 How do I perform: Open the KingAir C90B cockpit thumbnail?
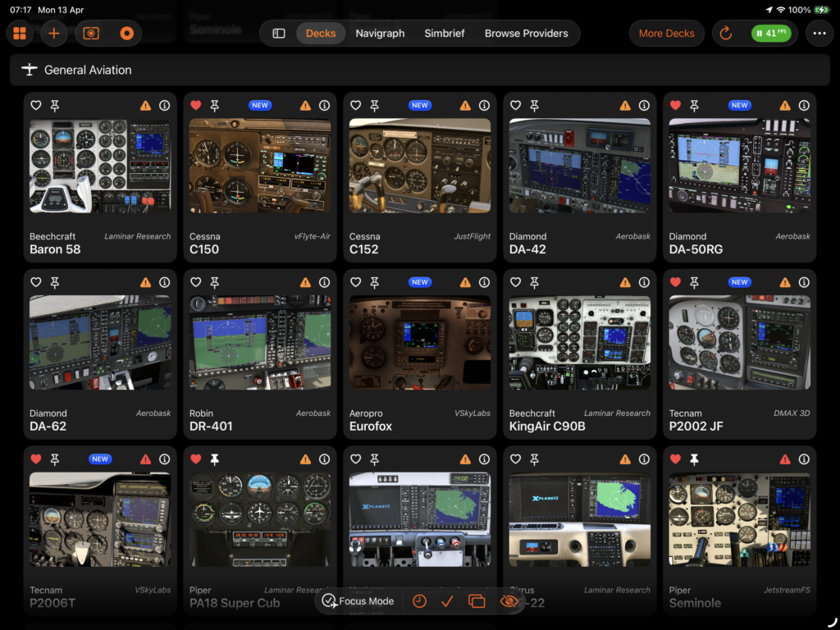[x=580, y=342]
